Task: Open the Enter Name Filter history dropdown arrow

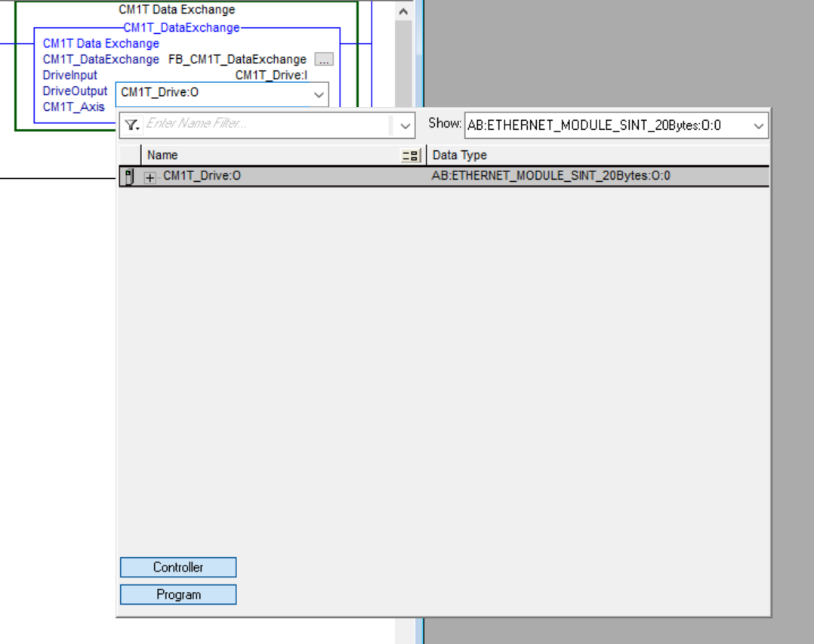Action: [405, 126]
